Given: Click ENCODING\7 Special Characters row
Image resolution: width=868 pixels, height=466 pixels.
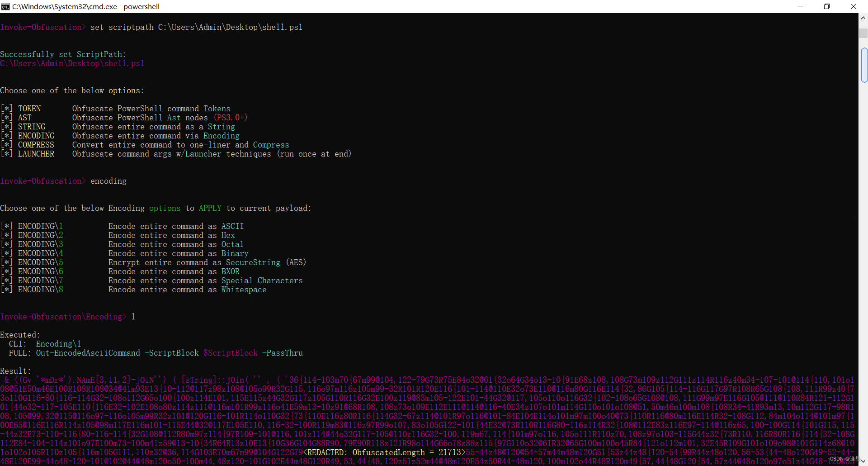Looking at the screenshot, I should [x=151, y=281].
